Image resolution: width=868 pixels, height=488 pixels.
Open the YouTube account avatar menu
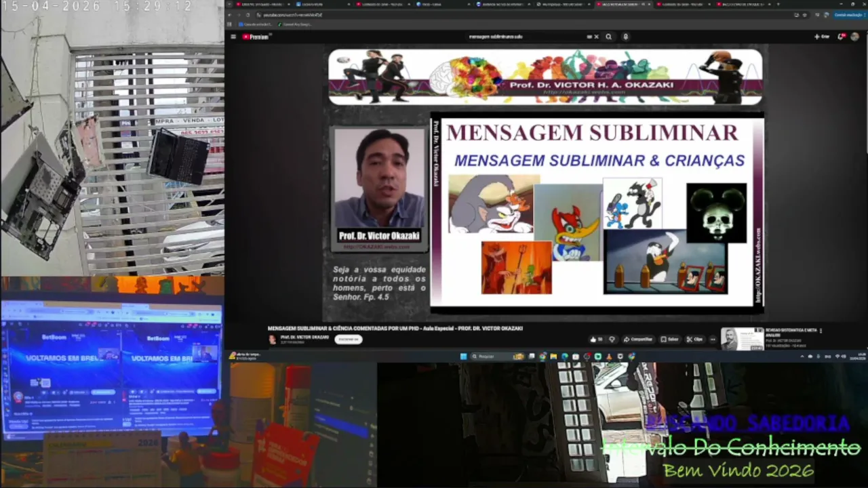tap(854, 37)
